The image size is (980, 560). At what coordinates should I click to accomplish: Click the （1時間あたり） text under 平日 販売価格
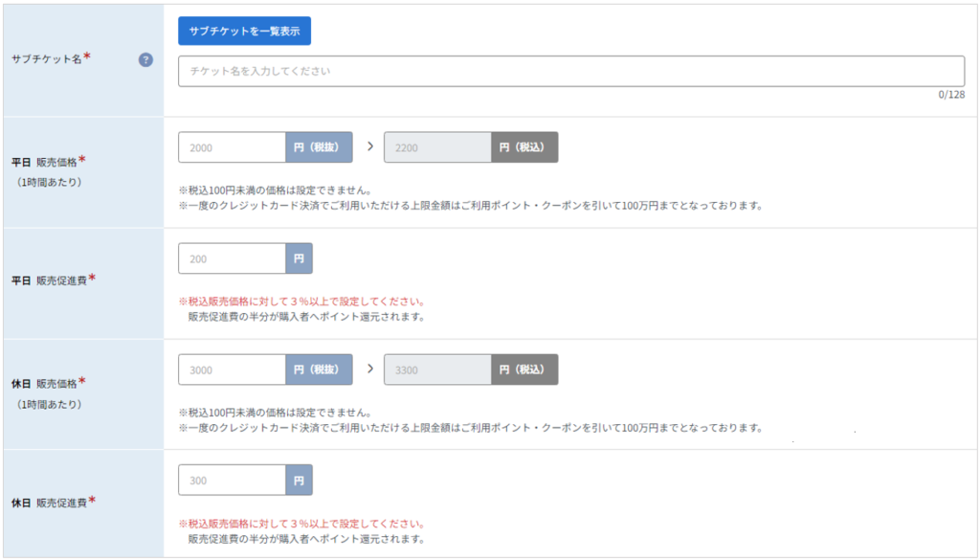coord(50,183)
